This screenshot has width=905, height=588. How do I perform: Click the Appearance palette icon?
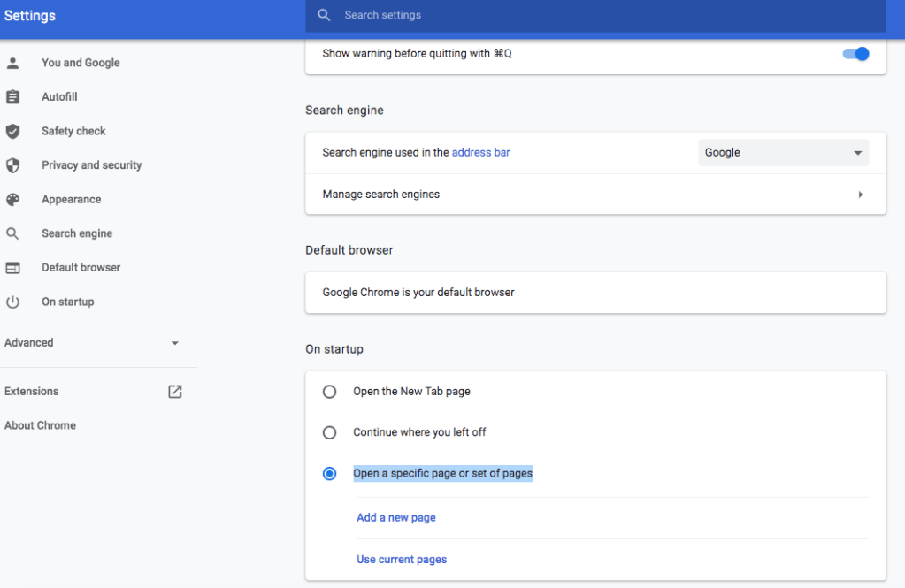point(12,200)
